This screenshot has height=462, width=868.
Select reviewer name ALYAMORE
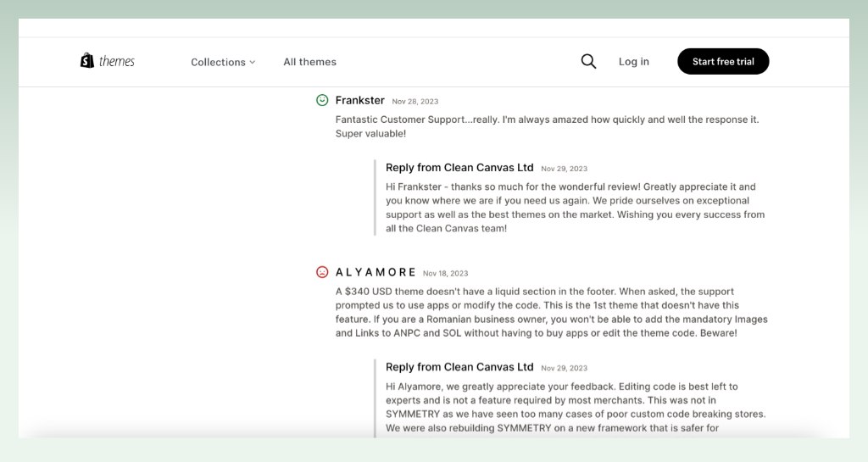click(376, 272)
